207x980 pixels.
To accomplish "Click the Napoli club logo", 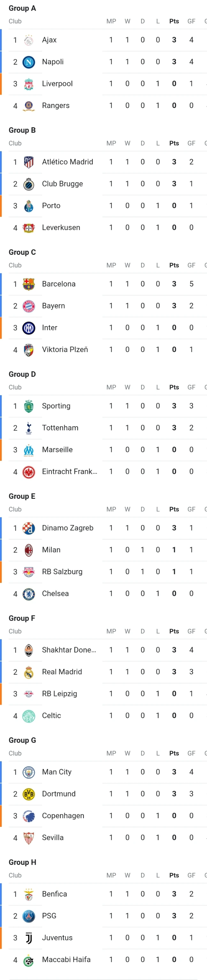I will point(28,62).
